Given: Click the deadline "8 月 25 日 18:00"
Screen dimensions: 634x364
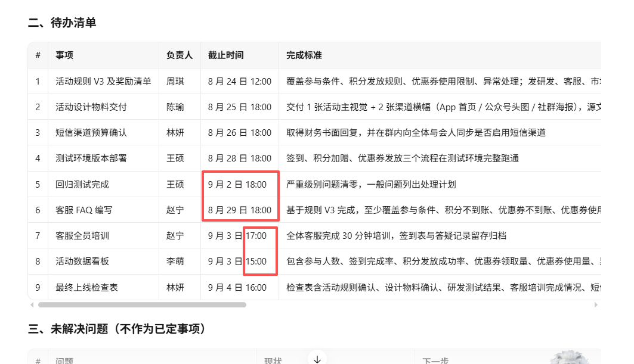Looking at the screenshot, I should pos(240,107).
